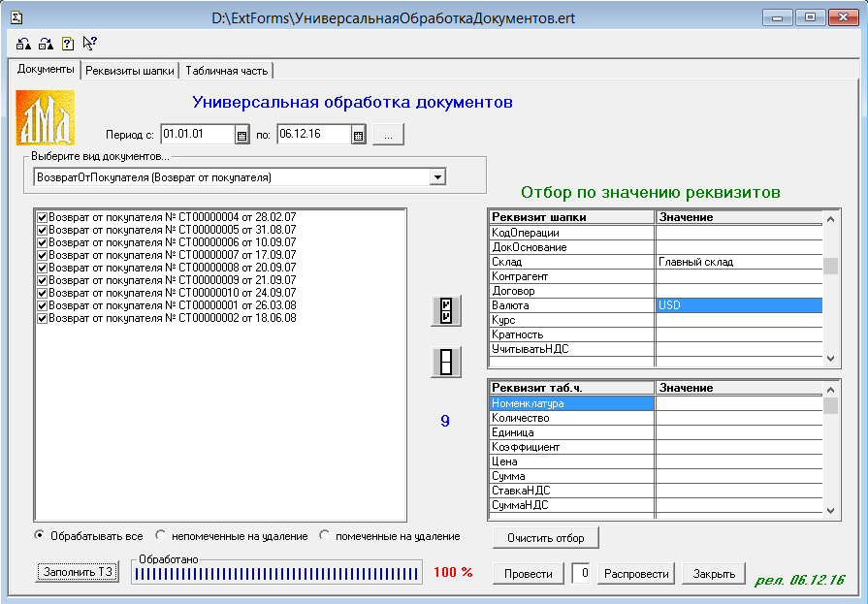Select the 'КодОперации' row
This screenshot has height=604, width=868.
pyautogui.click(x=656, y=233)
